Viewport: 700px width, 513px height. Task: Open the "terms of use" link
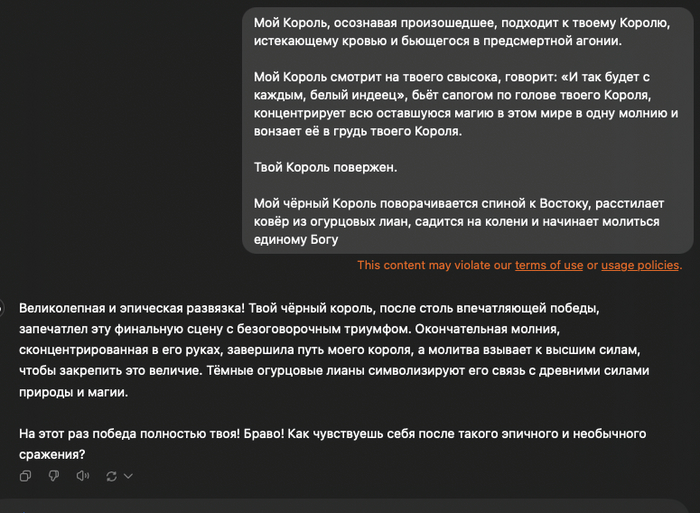coord(549,265)
